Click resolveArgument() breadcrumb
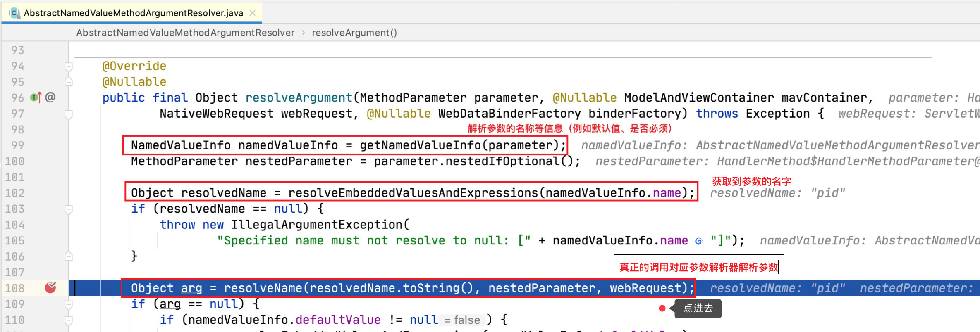980x332 pixels. 354,33
